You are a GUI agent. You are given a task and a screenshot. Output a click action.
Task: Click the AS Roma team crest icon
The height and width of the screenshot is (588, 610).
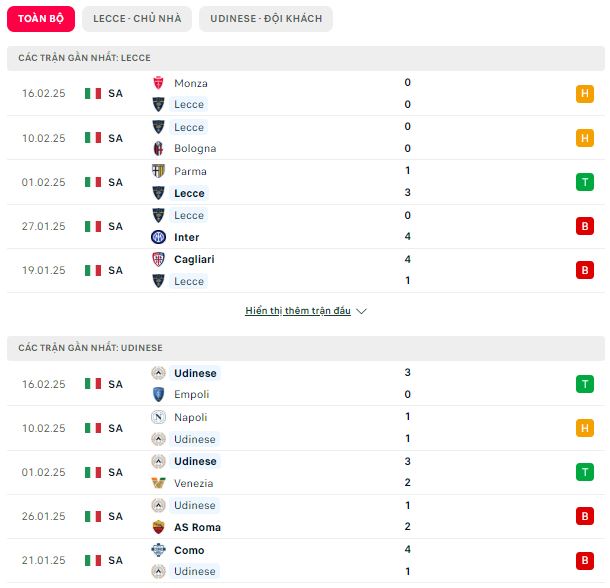point(158,527)
